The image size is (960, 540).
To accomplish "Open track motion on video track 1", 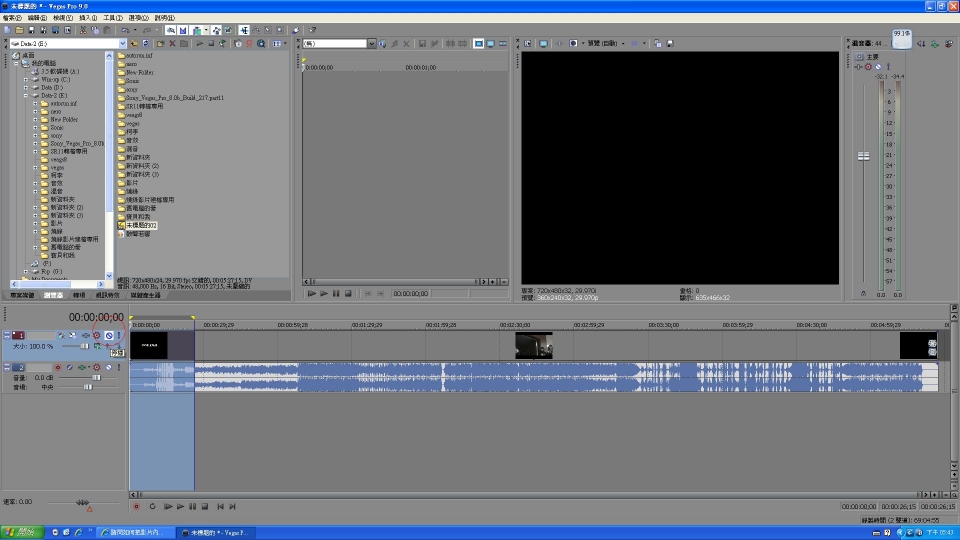I will (x=61, y=335).
